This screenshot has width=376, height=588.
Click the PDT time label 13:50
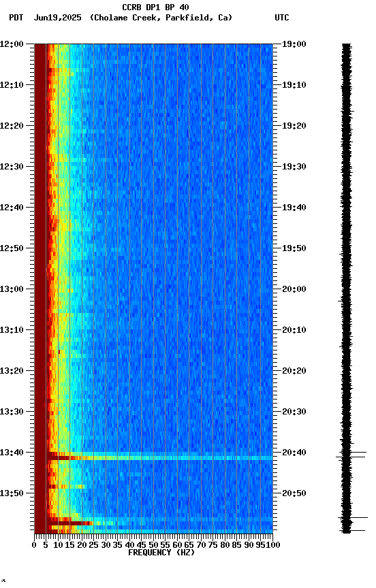(12, 493)
